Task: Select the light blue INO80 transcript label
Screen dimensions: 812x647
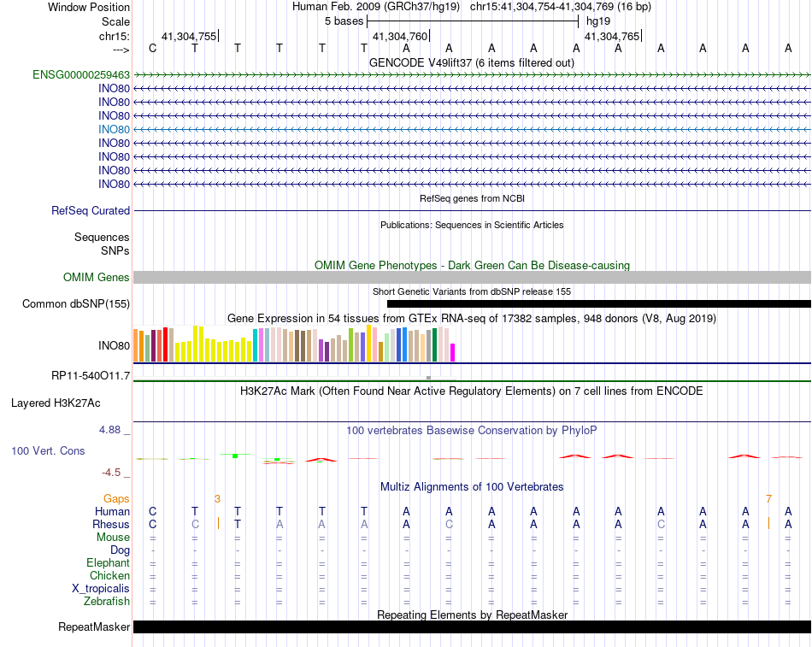Action: (x=114, y=130)
